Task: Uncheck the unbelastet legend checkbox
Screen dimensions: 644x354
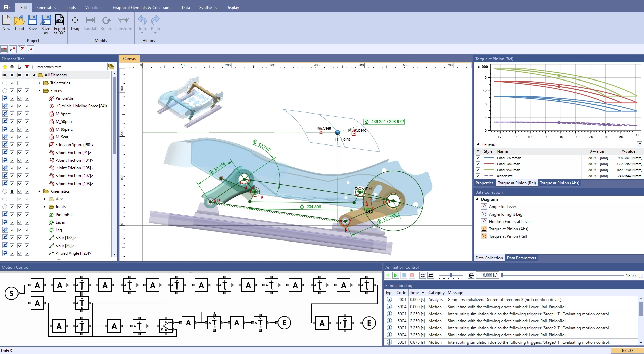Action: pos(478,176)
